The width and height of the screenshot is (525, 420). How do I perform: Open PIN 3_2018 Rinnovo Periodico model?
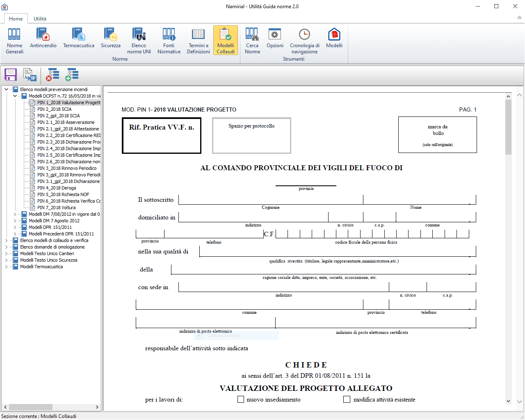pos(67,168)
